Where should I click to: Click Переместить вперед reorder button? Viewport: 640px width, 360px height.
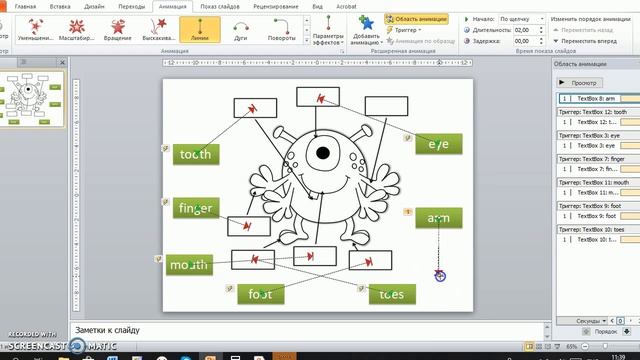pos(584,41)
